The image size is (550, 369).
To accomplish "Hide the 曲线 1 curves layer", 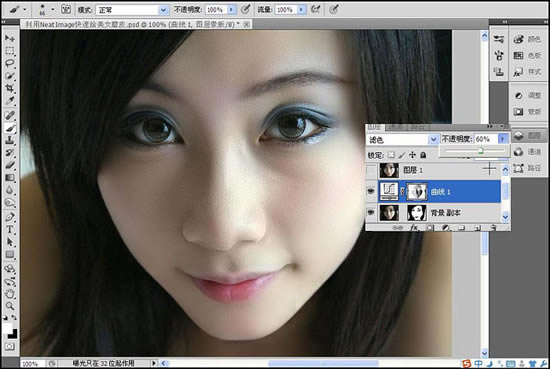I will (x=371, y=191).
